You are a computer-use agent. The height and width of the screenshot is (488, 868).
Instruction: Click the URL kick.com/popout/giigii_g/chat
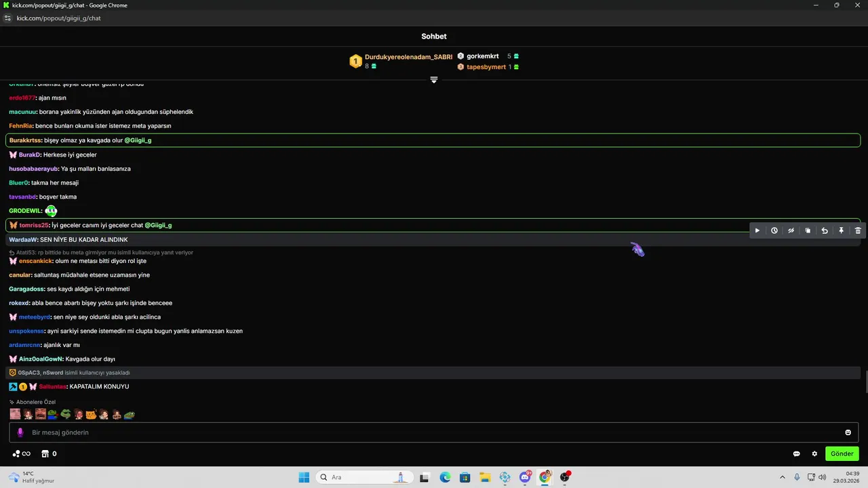[58, 18]
